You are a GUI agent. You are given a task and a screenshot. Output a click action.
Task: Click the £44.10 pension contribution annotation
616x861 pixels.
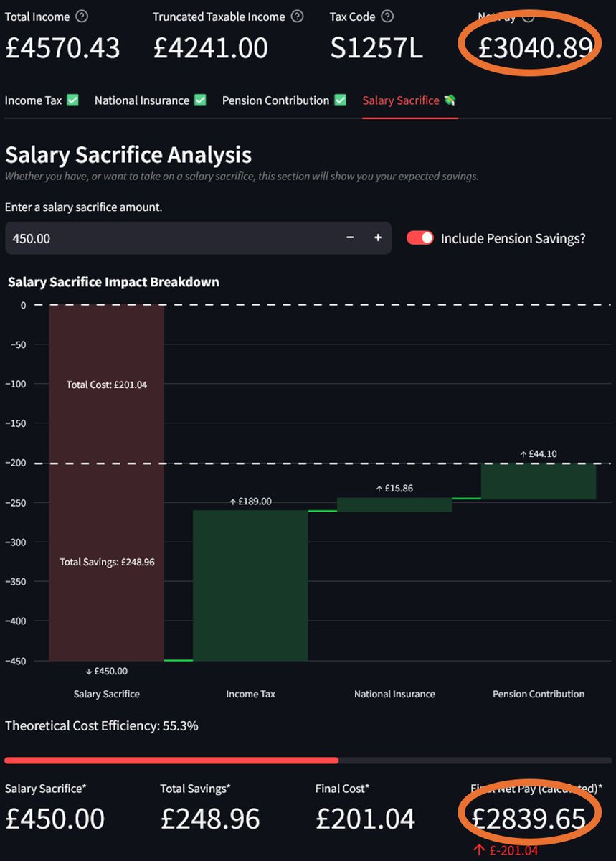[539, 454]
